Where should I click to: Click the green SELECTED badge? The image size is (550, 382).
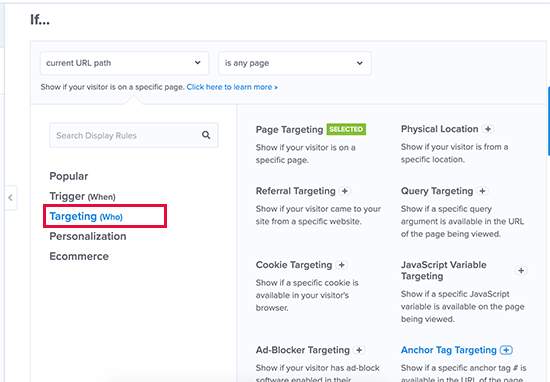[346, 129]
